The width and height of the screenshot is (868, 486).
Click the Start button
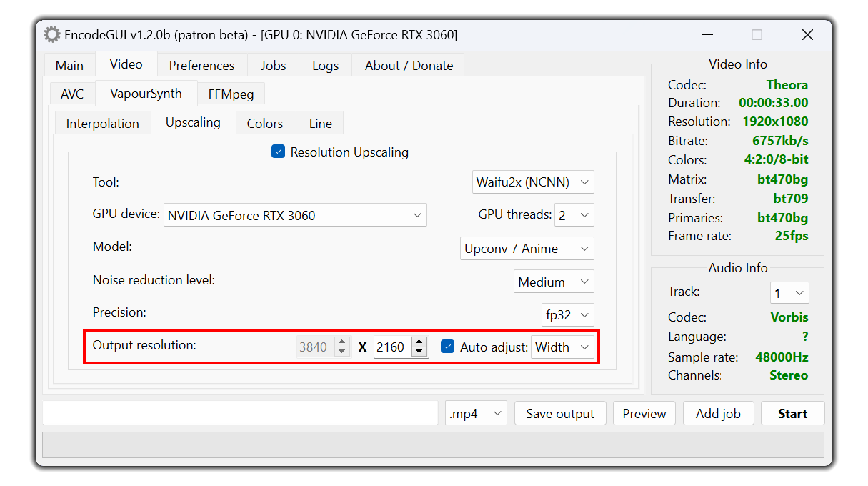[792, 414]
